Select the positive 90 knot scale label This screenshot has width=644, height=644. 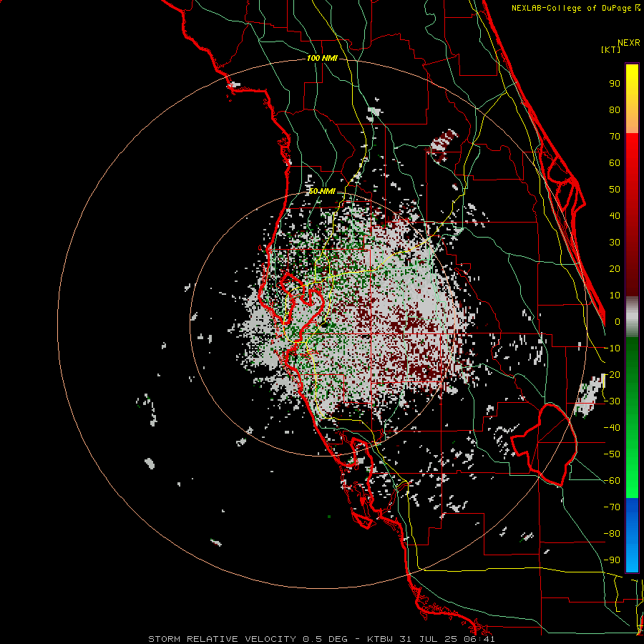point(615,84)
